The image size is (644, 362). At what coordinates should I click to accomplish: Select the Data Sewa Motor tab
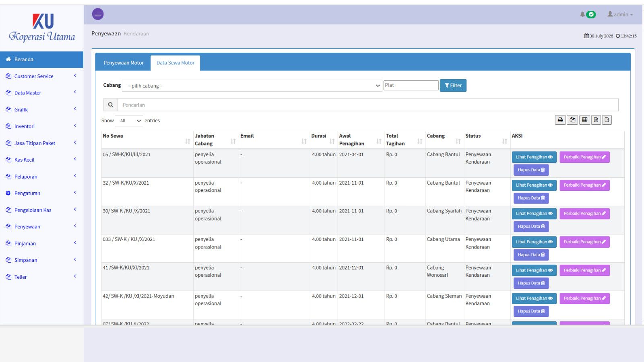pyautogui.click(x=175, y=63)
